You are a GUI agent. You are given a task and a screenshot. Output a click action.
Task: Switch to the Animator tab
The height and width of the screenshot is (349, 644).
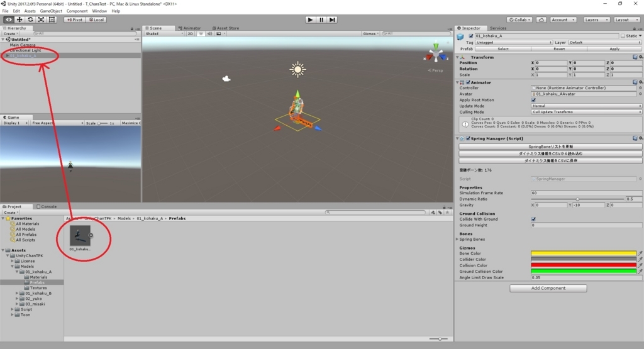point(189,28)
